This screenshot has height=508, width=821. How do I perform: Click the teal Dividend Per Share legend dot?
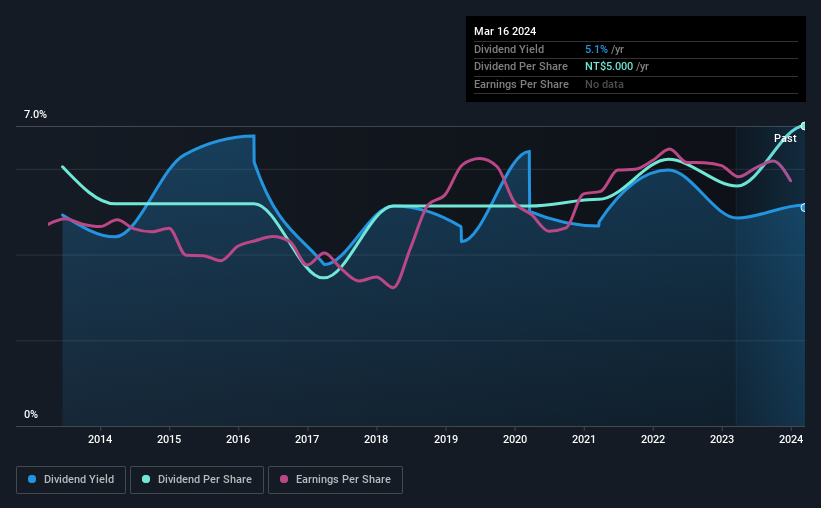pyautogui.click(x=146, y=479)
